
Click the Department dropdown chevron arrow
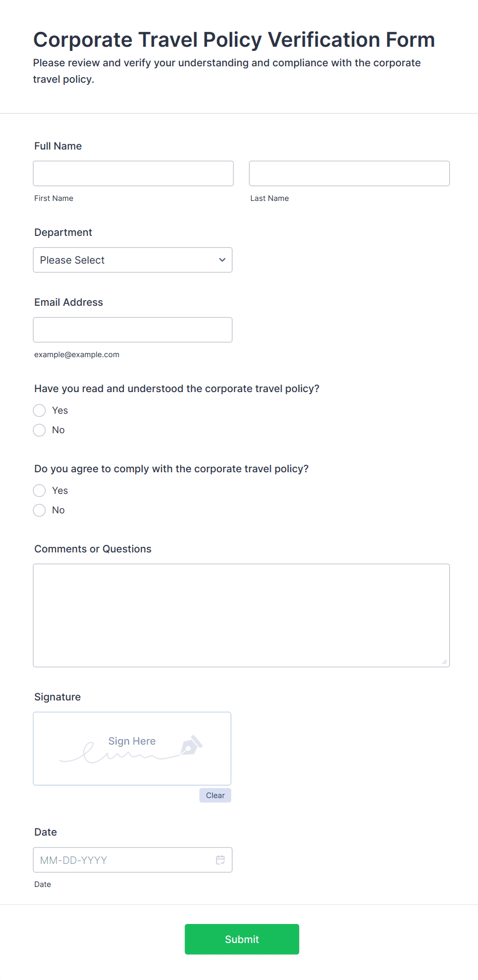[222, 260]
